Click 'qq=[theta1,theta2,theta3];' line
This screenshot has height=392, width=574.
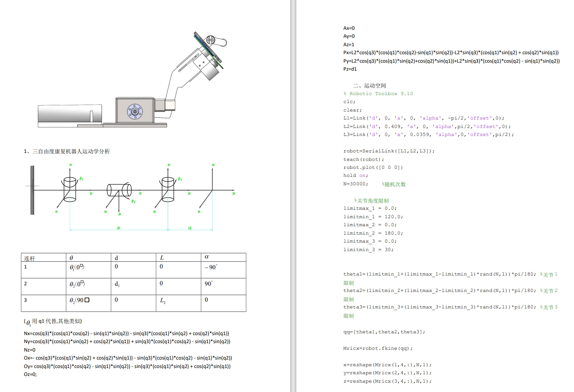[384, 332]
